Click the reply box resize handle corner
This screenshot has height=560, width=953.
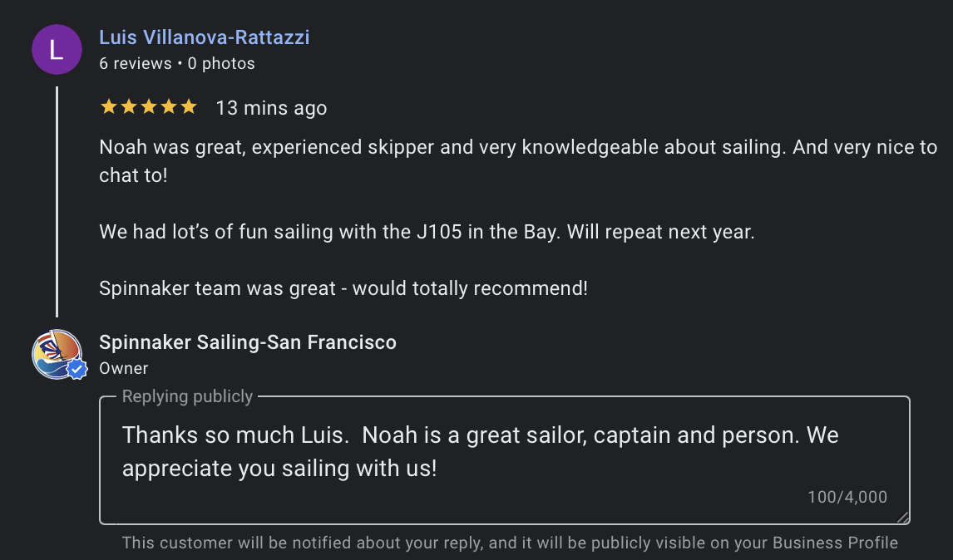click(x=903, y=518)
